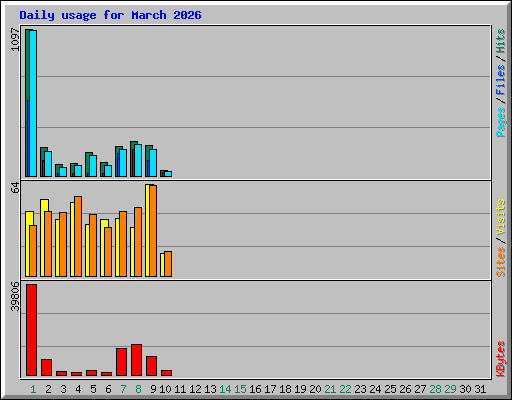
Task: Click the orange Sites bar for day 6
Action: point(108,252)
